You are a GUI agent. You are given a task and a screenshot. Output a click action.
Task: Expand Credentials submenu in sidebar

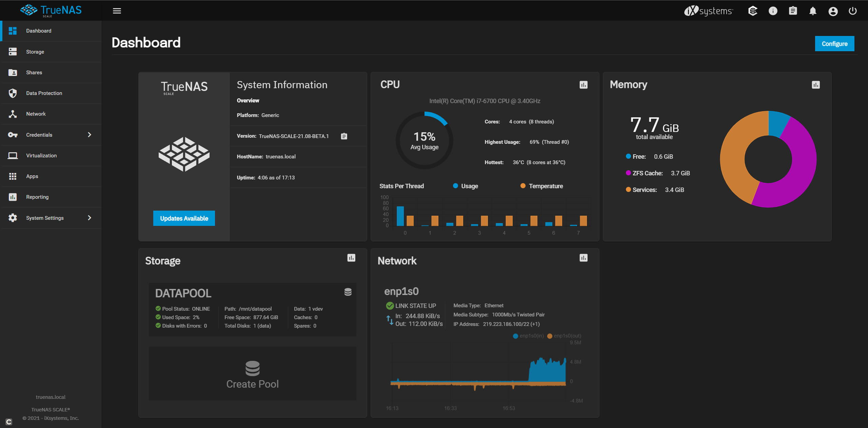pyautogui.click(x=90, y=135)
